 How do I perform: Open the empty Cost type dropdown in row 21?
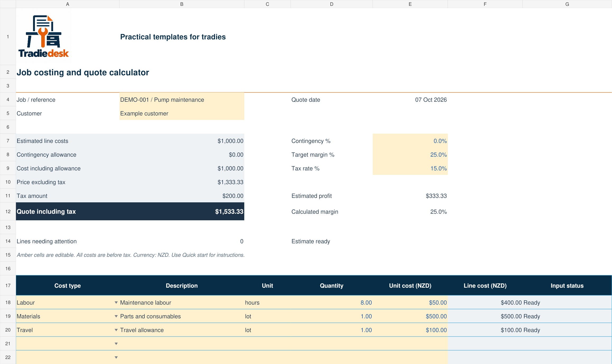point(116,344)
